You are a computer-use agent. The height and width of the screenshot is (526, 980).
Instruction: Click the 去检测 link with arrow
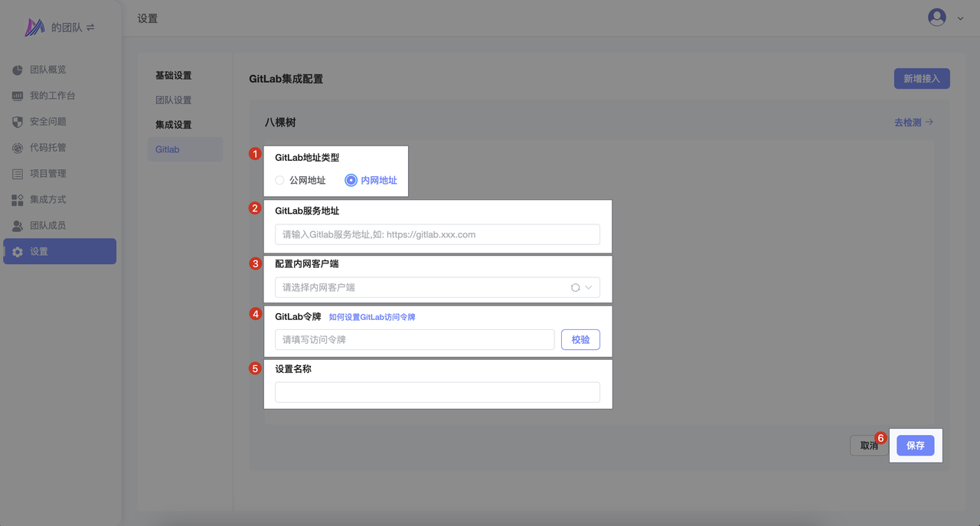click(x=913, y=123)
